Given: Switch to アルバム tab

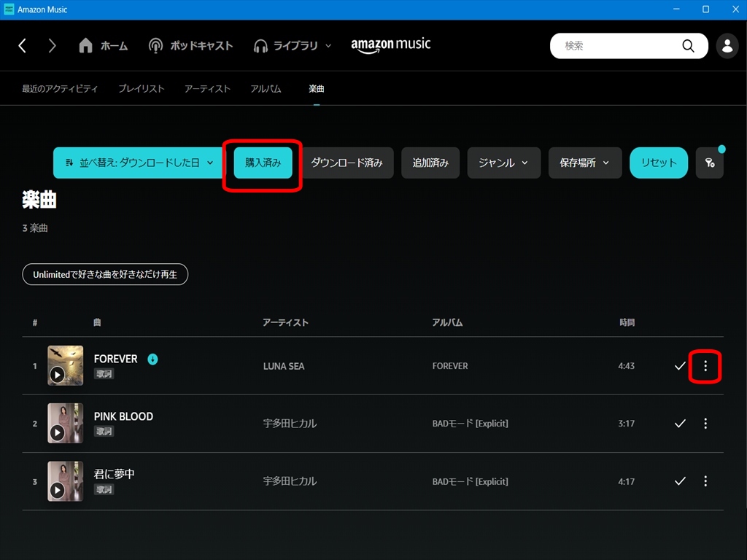Looking at the screenshot, I should (x=266, y=88).
